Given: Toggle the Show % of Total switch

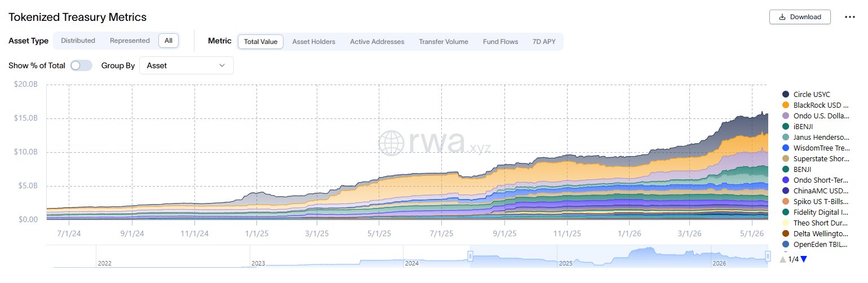Looking at the screenshot, I should pos(81,65).
